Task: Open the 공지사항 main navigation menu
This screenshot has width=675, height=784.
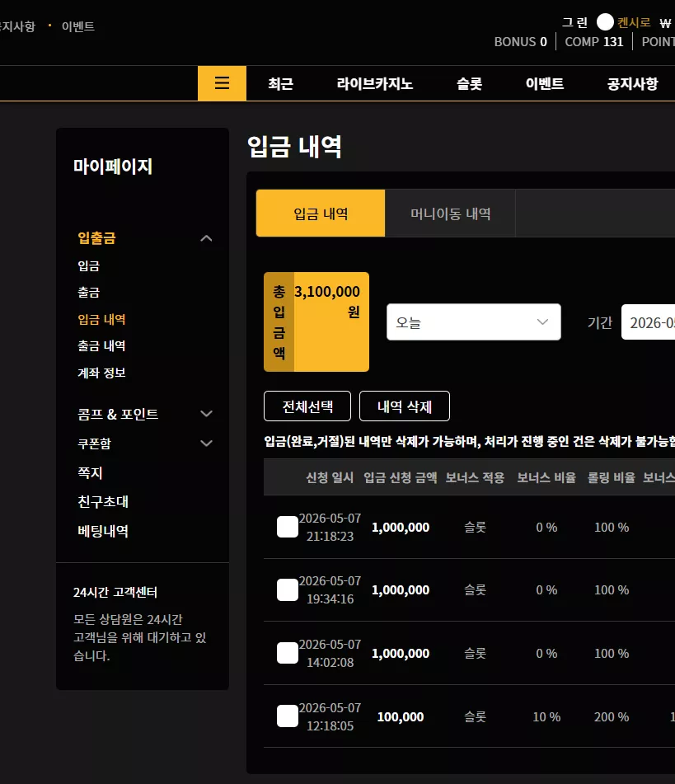Action: 633,83
